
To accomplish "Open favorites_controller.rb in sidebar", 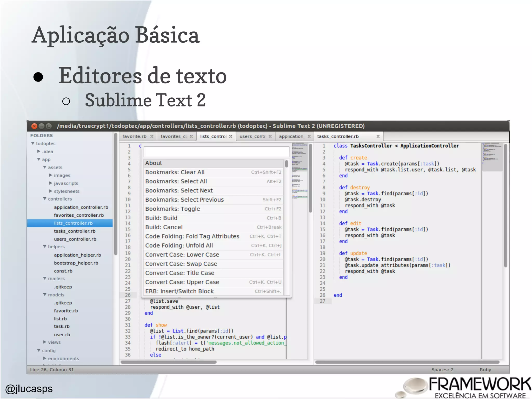I will (79, 215).
